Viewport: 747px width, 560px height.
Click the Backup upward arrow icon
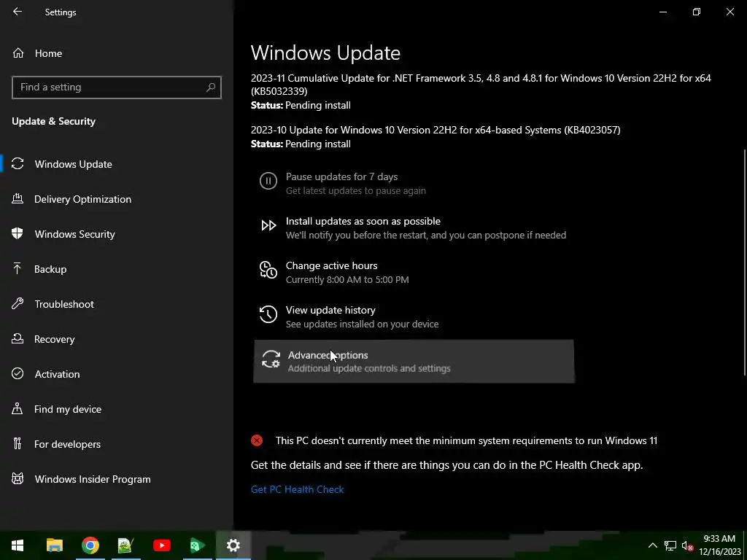(x=18, y=268)
